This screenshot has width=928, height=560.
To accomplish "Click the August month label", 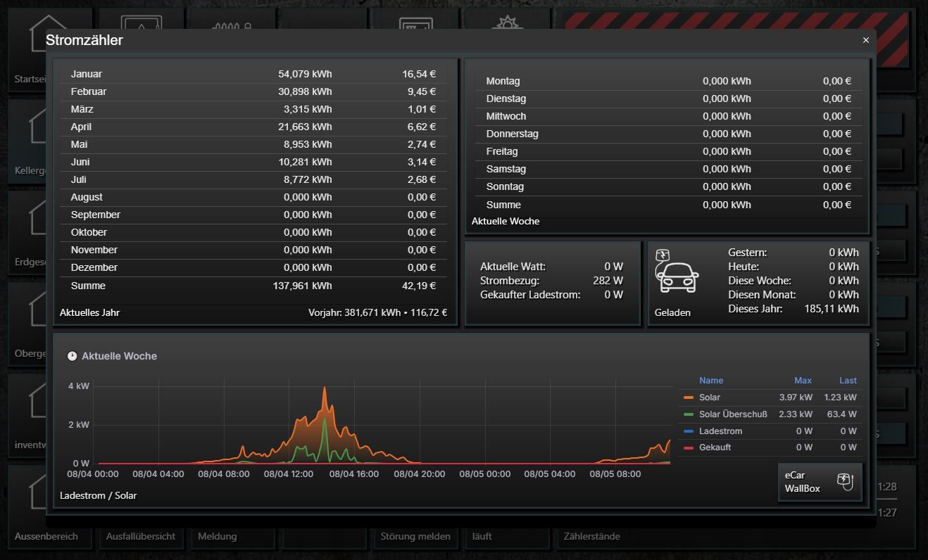I will (x=87, y=197).
